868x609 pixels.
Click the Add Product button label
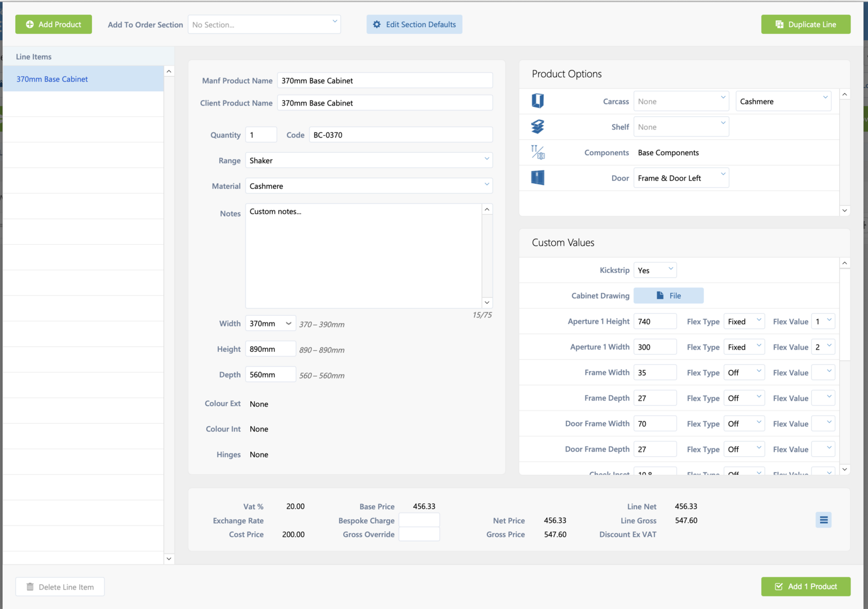tap(60, 24)
